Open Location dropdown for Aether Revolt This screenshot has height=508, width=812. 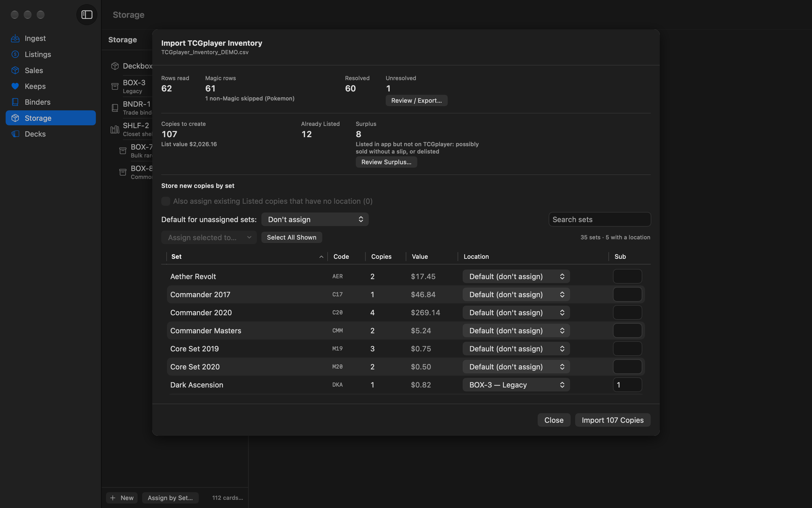point(516,277)
